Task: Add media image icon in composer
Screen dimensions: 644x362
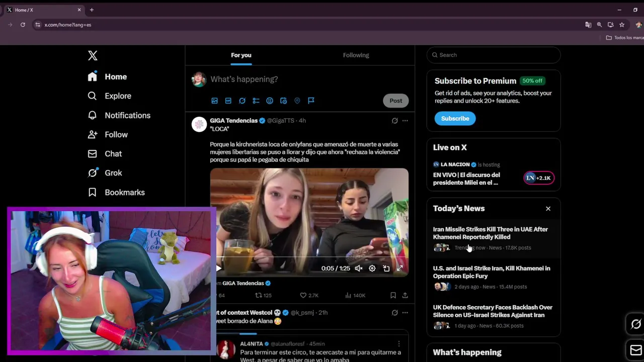Action: click(214, 101)
